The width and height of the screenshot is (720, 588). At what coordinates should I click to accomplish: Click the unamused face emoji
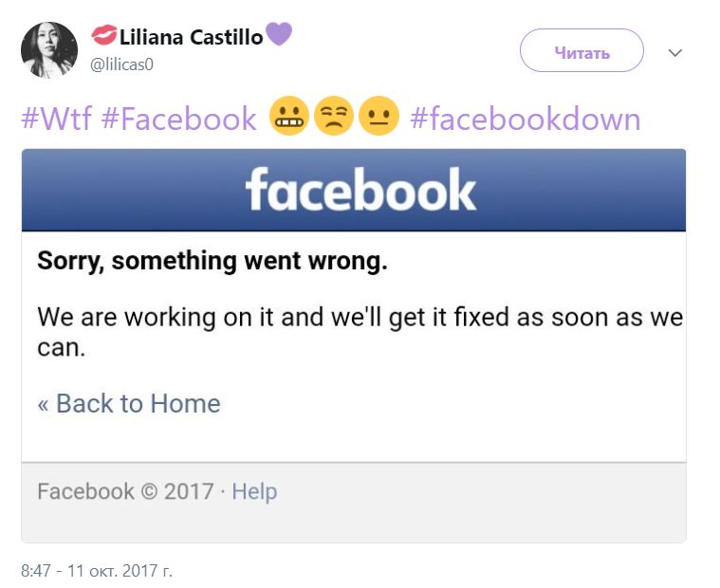[333, 116]
